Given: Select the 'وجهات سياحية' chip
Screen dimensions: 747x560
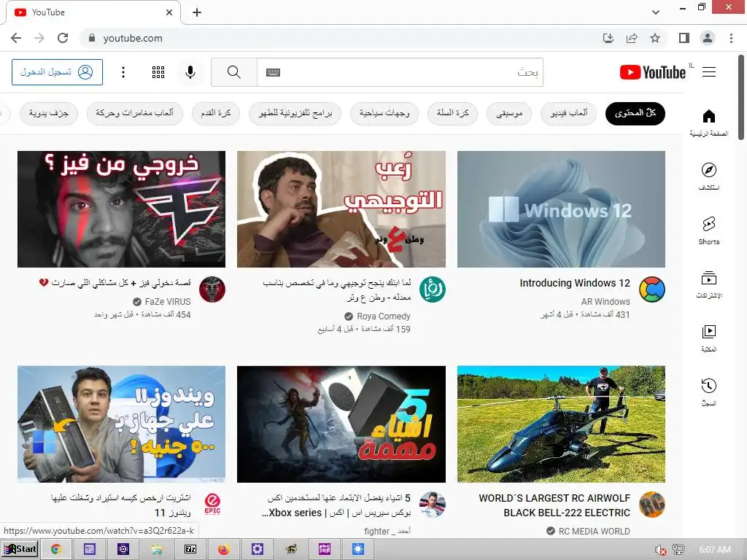Looking at the screenshot, I should [384, 113].
